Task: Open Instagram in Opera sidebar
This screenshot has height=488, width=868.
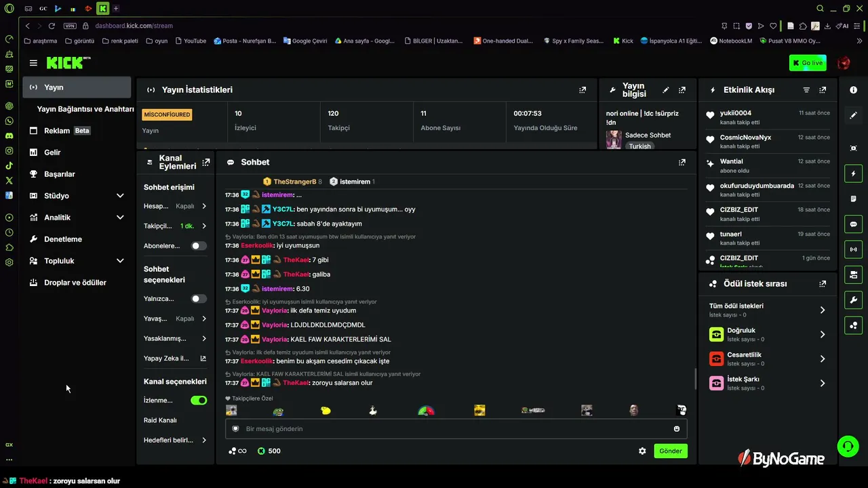Action: [x=9, y=150]
